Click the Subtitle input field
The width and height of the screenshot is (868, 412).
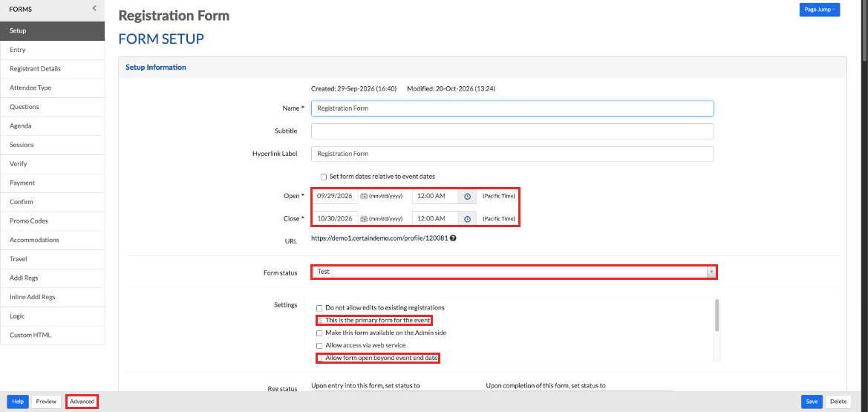512,131
